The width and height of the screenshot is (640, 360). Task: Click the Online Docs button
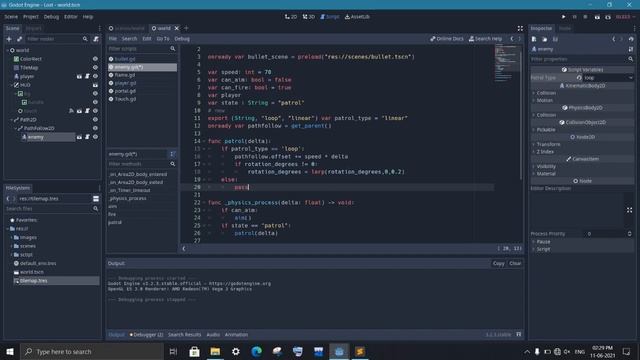click(447, 39)
